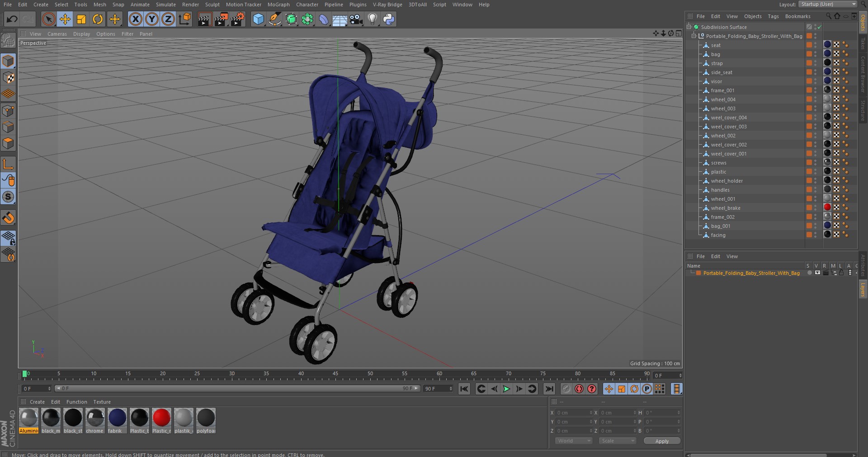Click frame 45 on timeline ruler
This screenshot has width=868, height=457.
(335, 374)
